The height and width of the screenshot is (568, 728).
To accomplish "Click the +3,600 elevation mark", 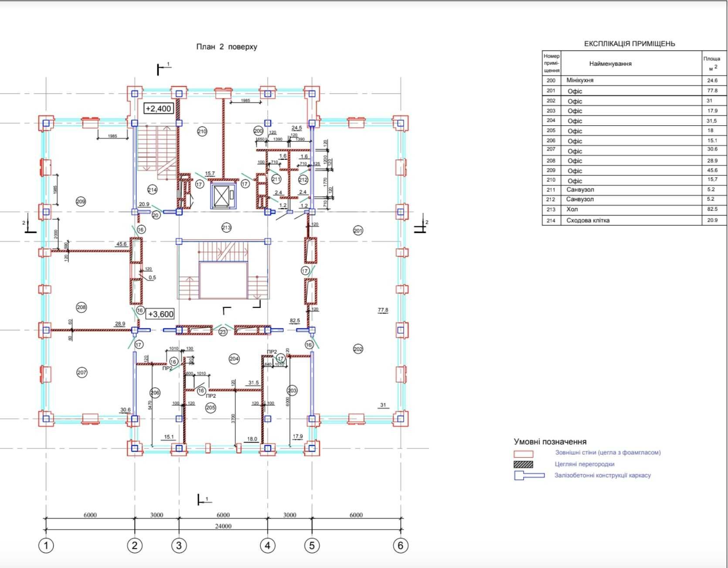I will click(x=160, y=314).
